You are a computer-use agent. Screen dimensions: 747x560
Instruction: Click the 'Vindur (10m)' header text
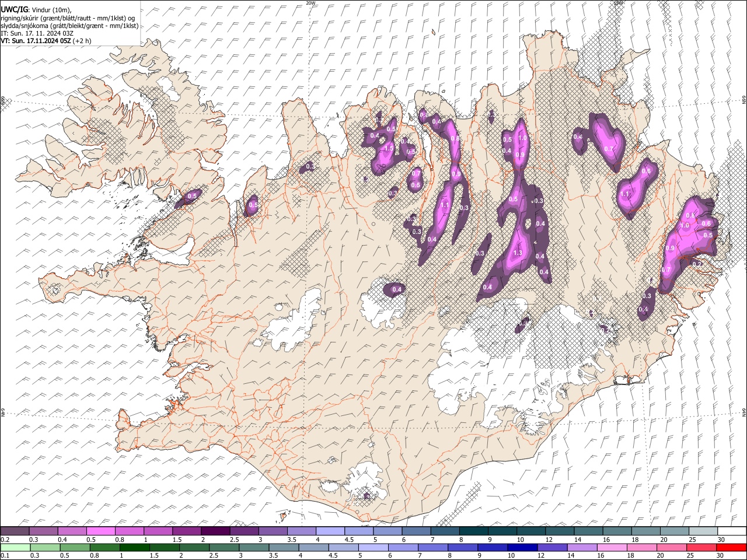pos(50,10)
